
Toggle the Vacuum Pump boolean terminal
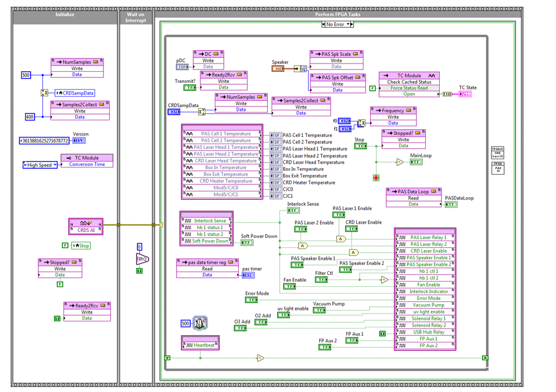click(x=319, y=310)
